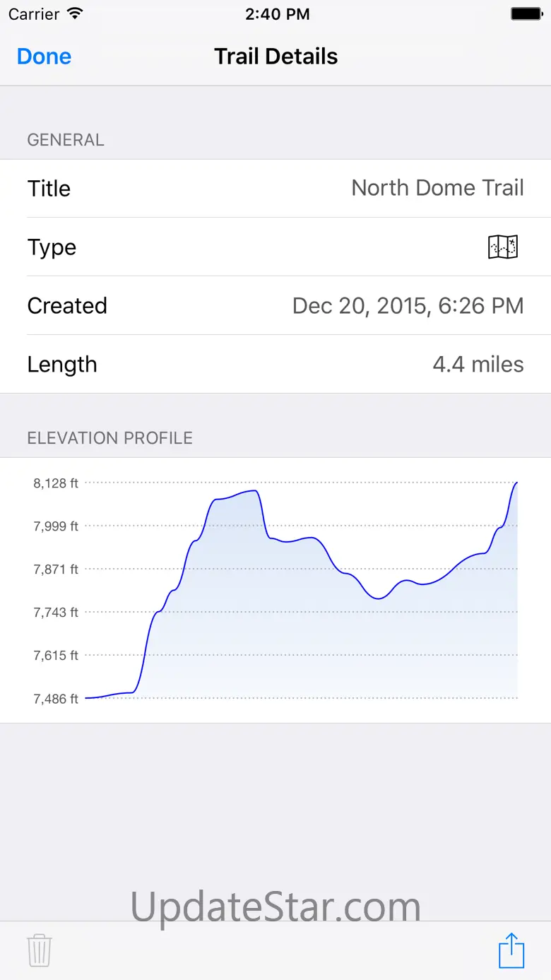This screenshot has height=980, width=551.
Task: Tap the 8,128 ft axis label
Action: click(x=56, y=483)
